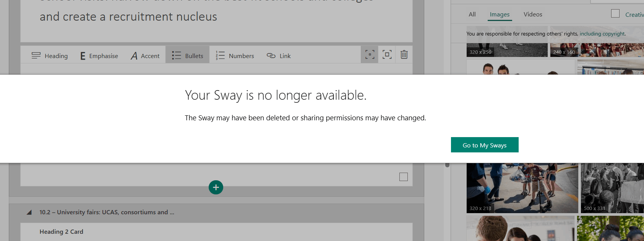The width and height of the screenshot is (644, 241).
Task: Select the 10.2 – University fairs heading text
Action: click(x=107, y=212)
